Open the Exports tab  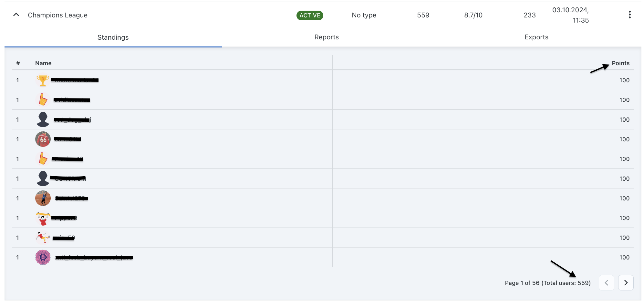536,37
